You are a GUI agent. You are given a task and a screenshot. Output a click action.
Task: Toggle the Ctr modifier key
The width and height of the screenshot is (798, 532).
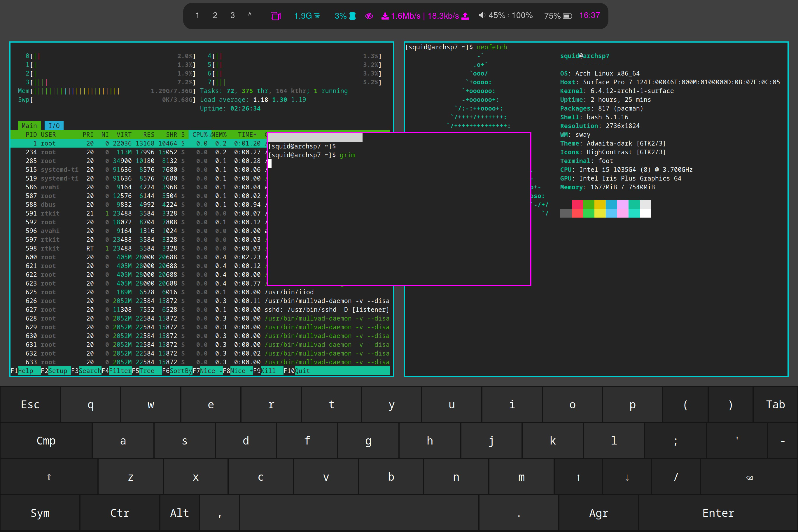(119, 513)
